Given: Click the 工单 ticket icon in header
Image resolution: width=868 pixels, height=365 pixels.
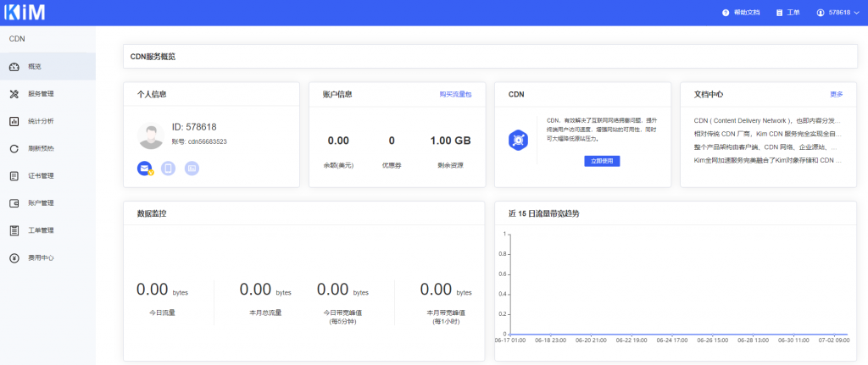Looking at the screenshot, I should [x=779, y=13].
